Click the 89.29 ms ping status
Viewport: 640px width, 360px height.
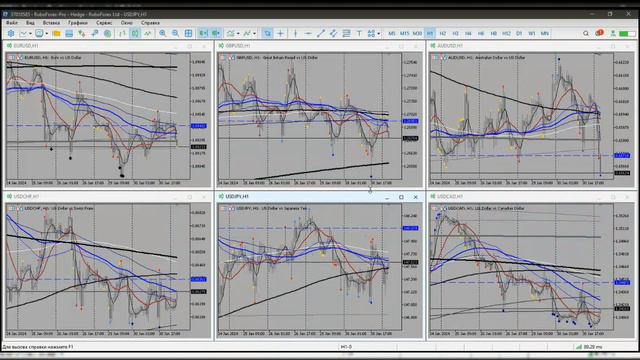[x=589, y=347]
